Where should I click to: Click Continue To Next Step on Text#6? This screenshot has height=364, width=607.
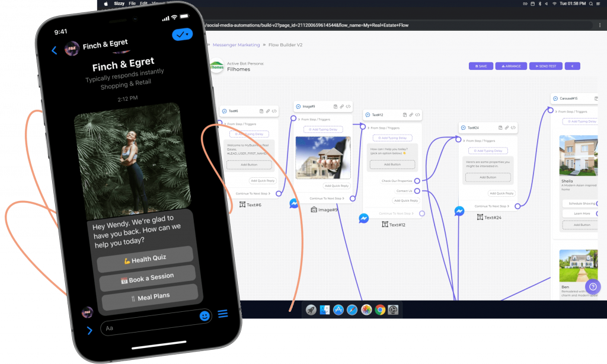[253, 193]
